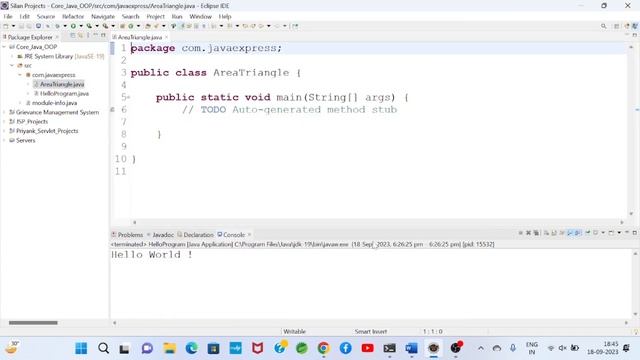Collapse the src folder node

pyautogui.click(x=12, y=66)
